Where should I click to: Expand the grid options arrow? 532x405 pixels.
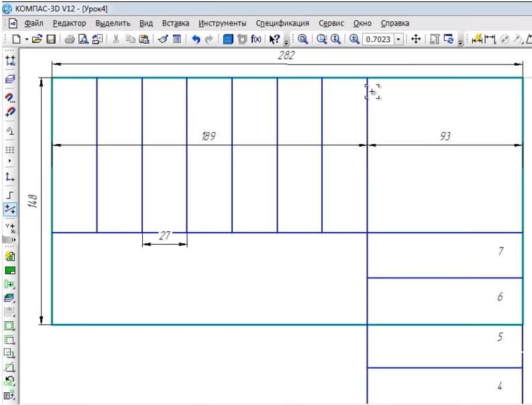[9, 162]
